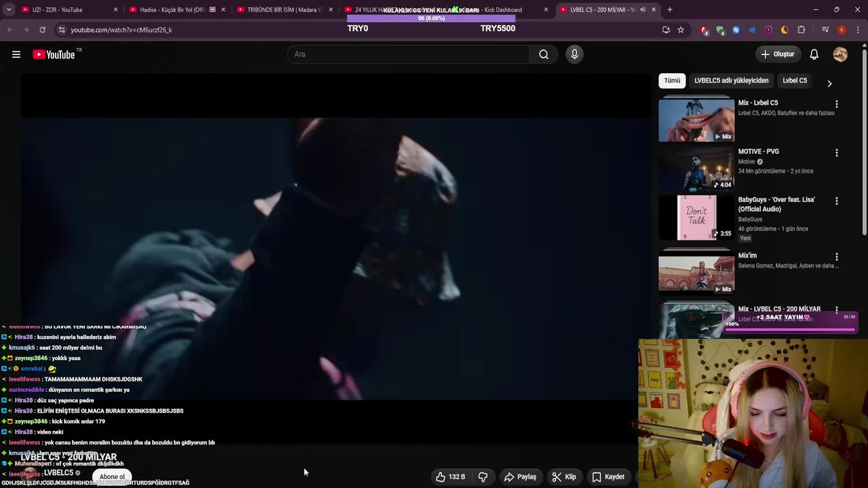Select the LVBELC5 adlı yükleyiciden chip
The image size is (868, 488).
731,81
